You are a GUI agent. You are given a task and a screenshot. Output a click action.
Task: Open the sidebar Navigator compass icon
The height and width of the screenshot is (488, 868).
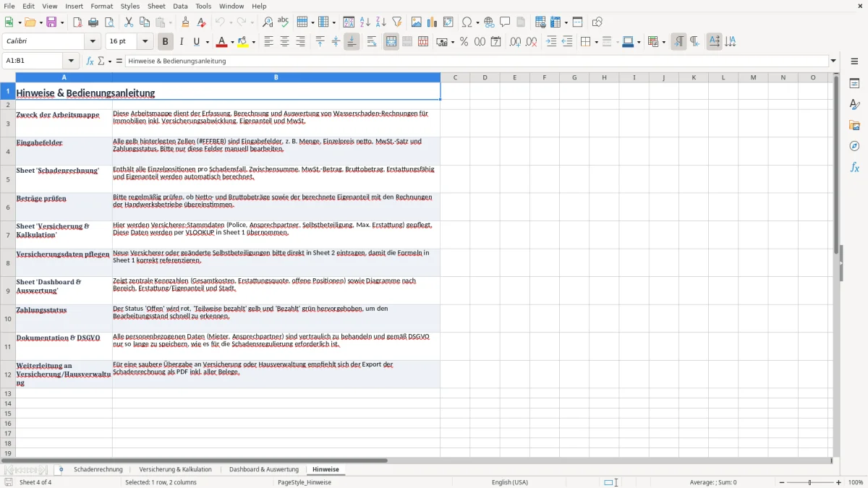click(854, 146)
